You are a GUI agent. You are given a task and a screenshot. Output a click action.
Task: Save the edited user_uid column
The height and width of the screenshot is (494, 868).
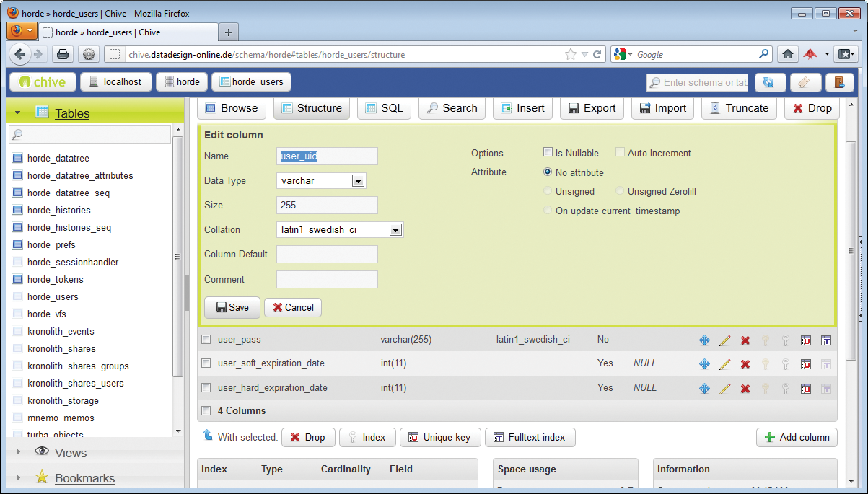pyautogui.click(x=232, y=307)
